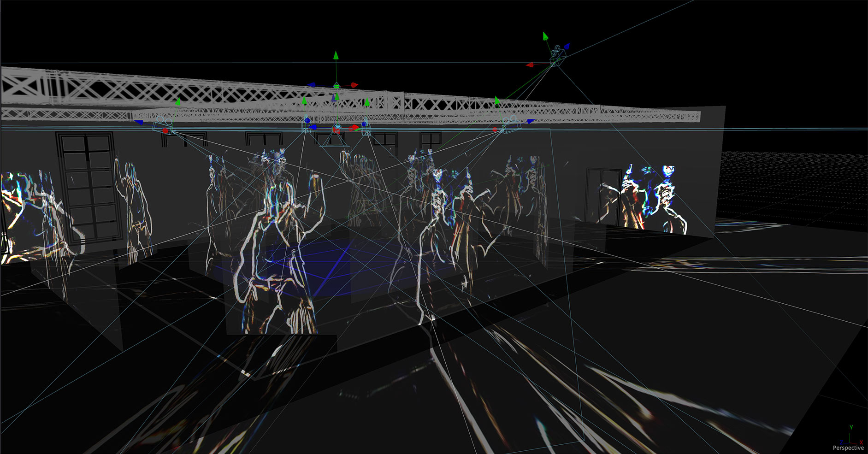Viewport: 868px width, 454px height.
Task: Click red X letter on corner axis indicator
Action: click(861, 442)
